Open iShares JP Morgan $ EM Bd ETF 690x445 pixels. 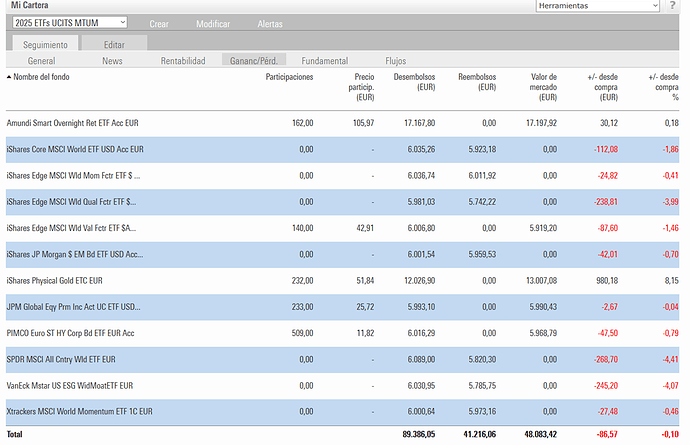coord(75,254)
